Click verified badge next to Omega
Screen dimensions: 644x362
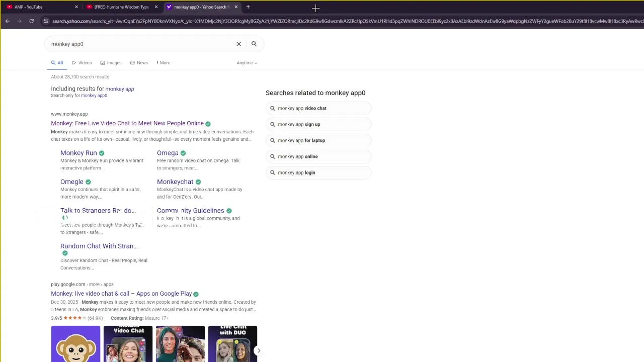click(x=183, y=153)
